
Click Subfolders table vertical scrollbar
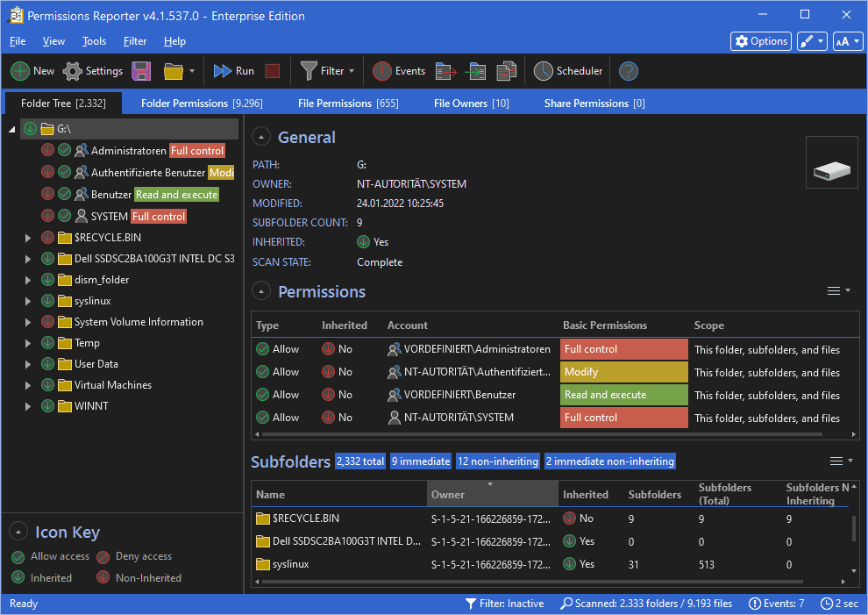point(854,526)
